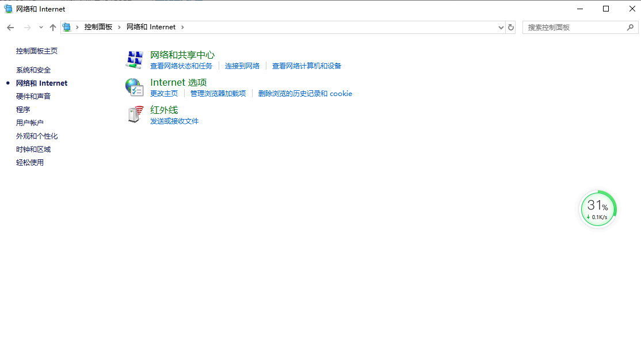
Task: Click the Control Panel icon in address bar
Action: 67,26
